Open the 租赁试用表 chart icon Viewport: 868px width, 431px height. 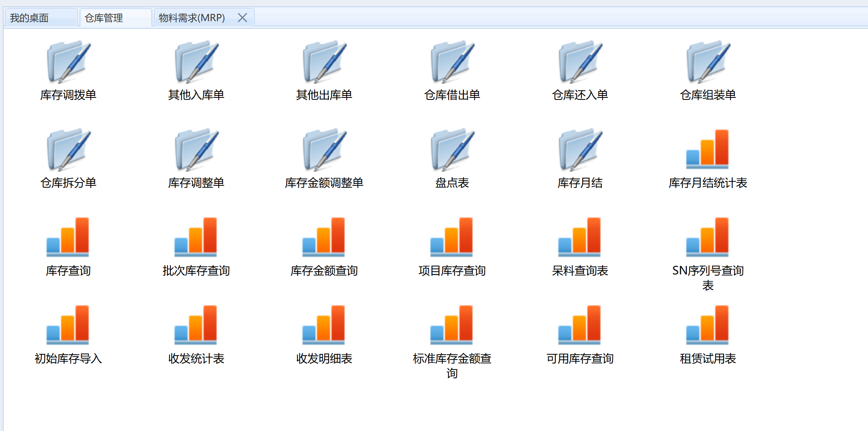click(x=707, y=325)
